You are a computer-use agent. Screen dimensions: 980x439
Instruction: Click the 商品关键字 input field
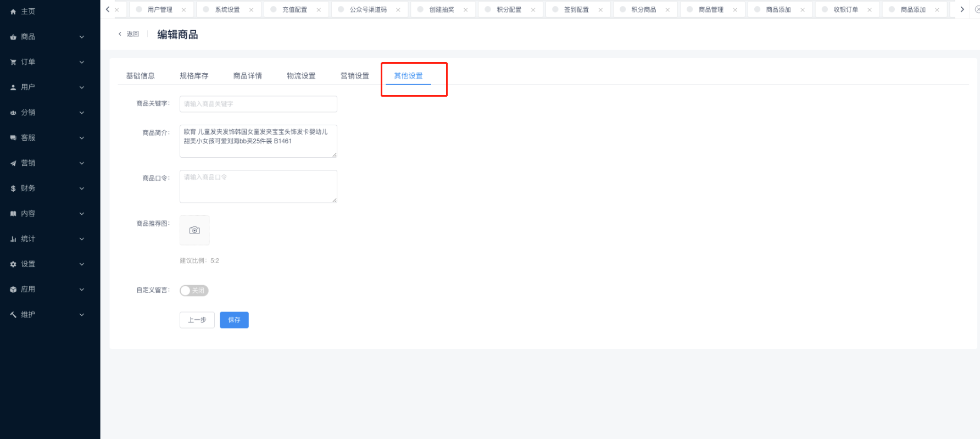[x=258, y=104]
